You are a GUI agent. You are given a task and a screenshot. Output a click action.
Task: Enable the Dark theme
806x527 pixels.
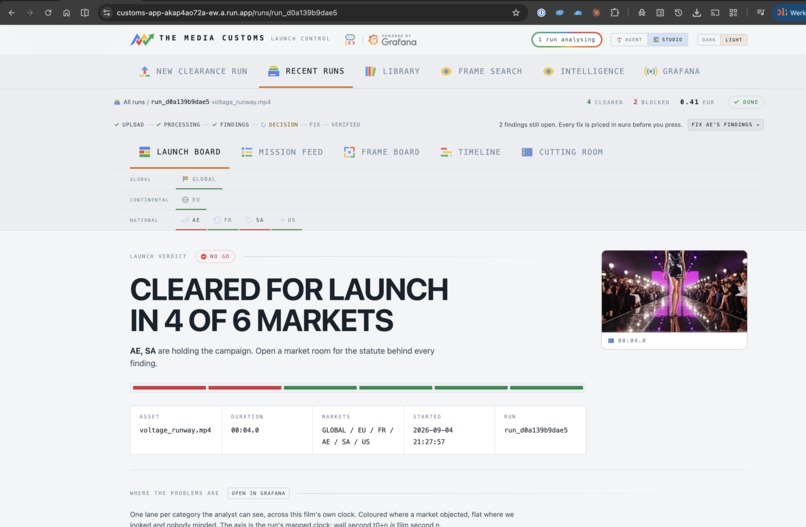[x=709, y=40]
